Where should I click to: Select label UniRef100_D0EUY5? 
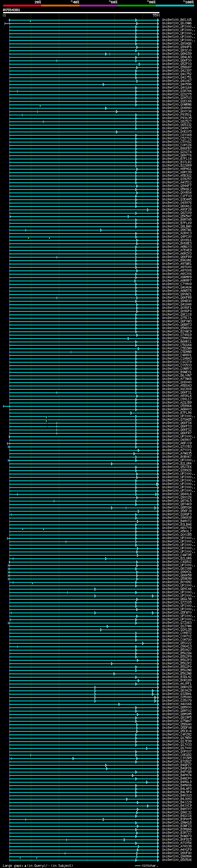click(x=177, y=131)
